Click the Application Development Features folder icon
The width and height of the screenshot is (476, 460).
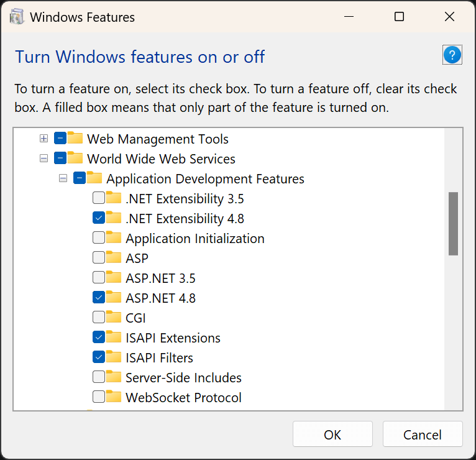click(94, 177)
